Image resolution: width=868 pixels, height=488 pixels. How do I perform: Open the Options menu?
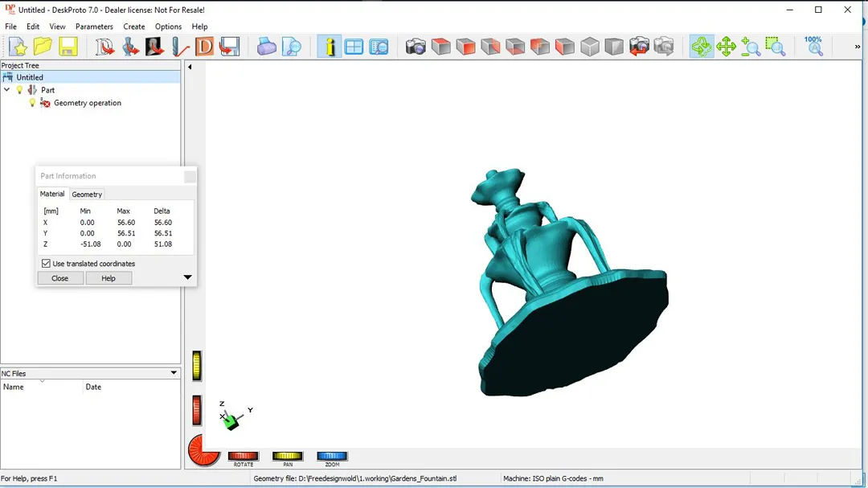pos(168,27)
